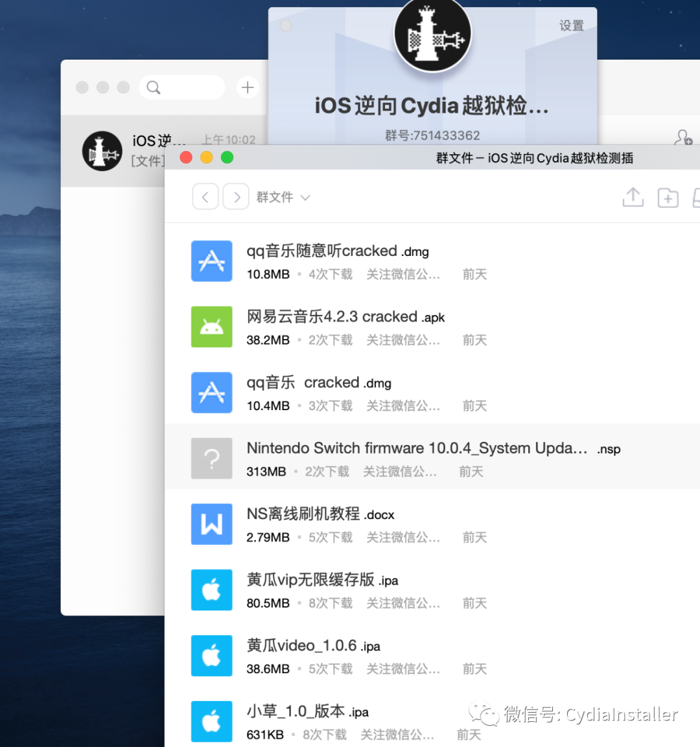Maximize the group files window with green button

tap(227, 157)
